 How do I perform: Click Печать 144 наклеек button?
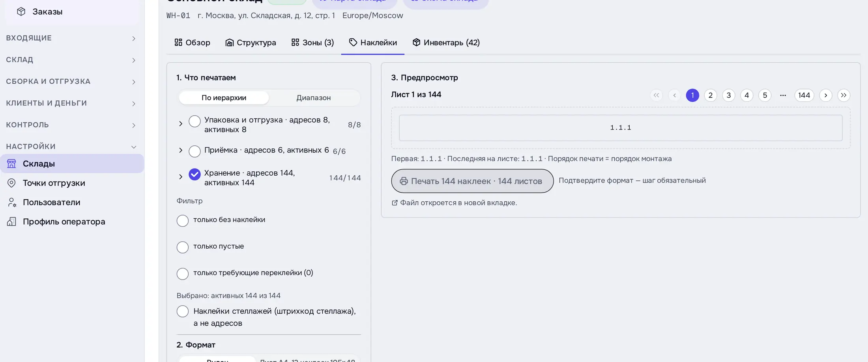pos(472,181)
